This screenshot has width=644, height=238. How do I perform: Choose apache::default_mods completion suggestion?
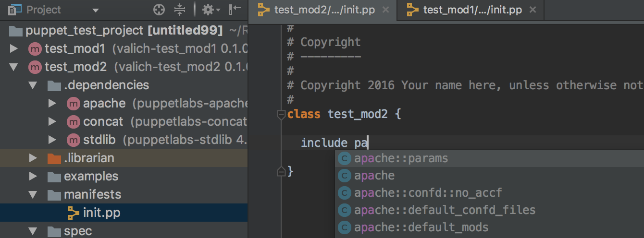pos(421,227)
